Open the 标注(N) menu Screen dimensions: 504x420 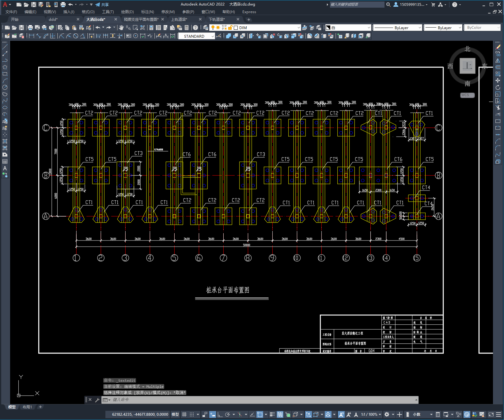[147, 12]
